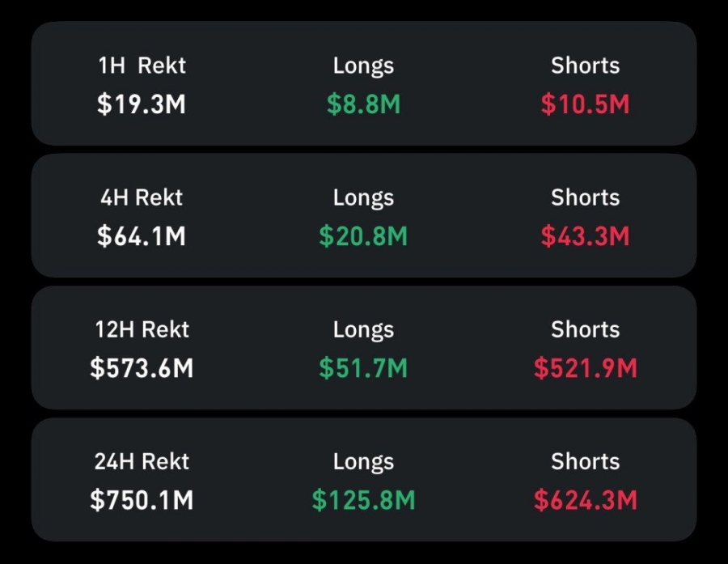Click the Longs heading in 1H card
This screenshot has width=728, height=564.
(363, 66)
